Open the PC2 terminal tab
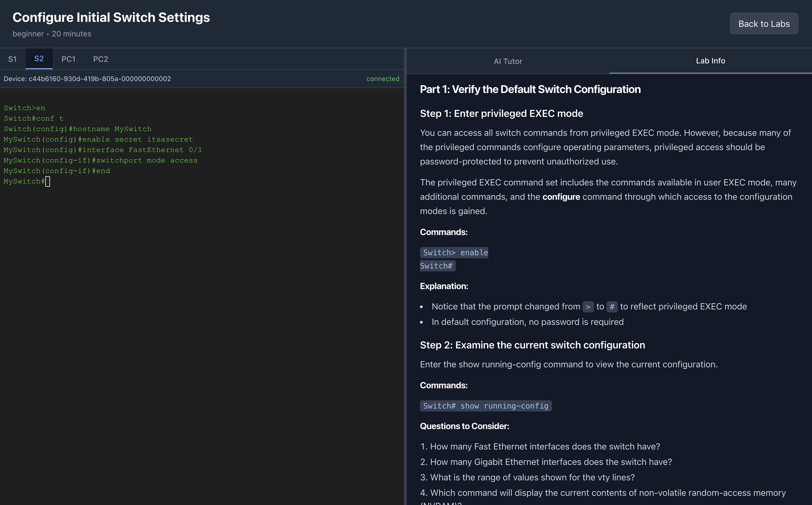Screen dimensions: 812x505 [x=100, y=59]
